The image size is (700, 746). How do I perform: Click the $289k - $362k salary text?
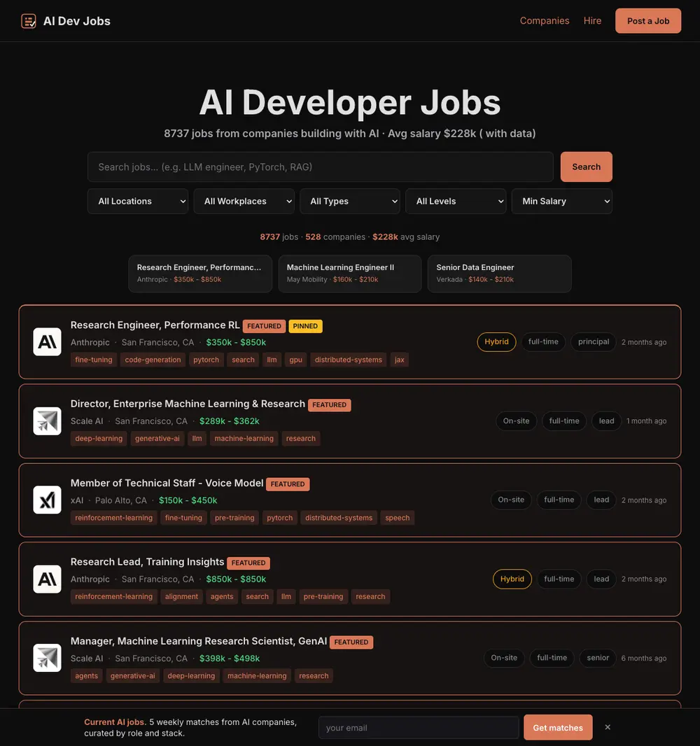[230, 421]
